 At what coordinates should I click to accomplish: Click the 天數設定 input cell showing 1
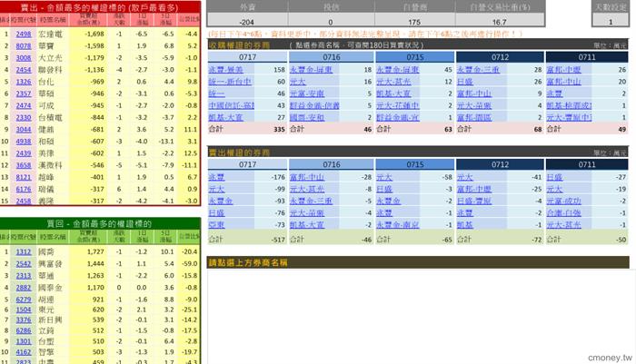pos(611,21)
